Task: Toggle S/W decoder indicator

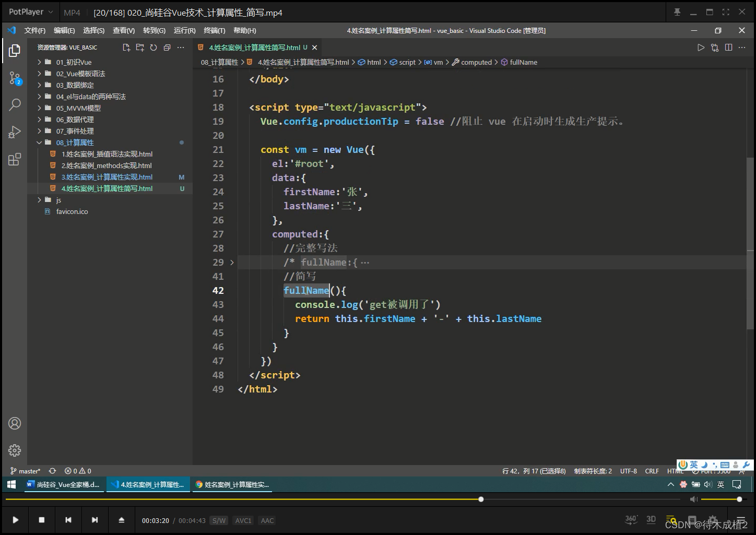Action: point(219,520)
